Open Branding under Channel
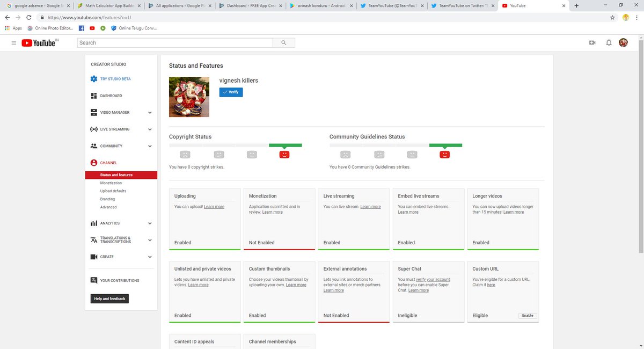 107,199
